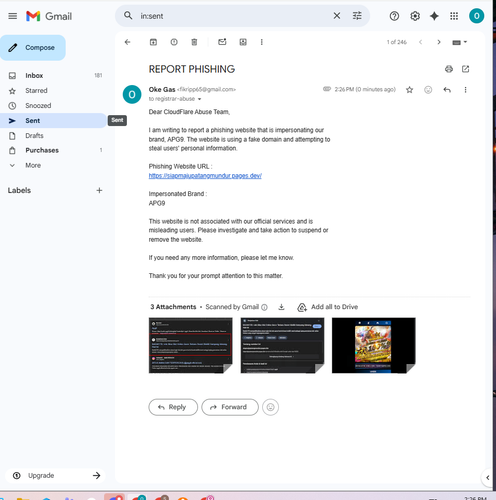Screen dimensions: 496x500
Task: Open the second attachment thumbnail
Action: 282,345
